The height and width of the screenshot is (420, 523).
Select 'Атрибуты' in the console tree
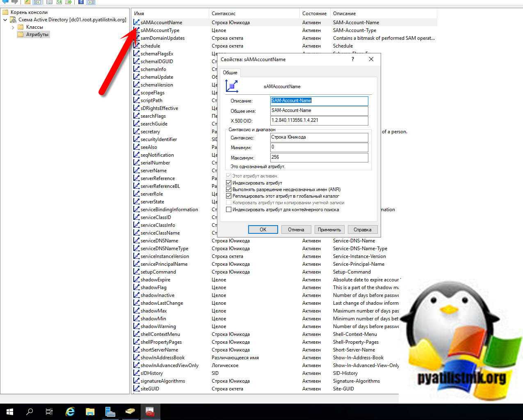[37, 35]
